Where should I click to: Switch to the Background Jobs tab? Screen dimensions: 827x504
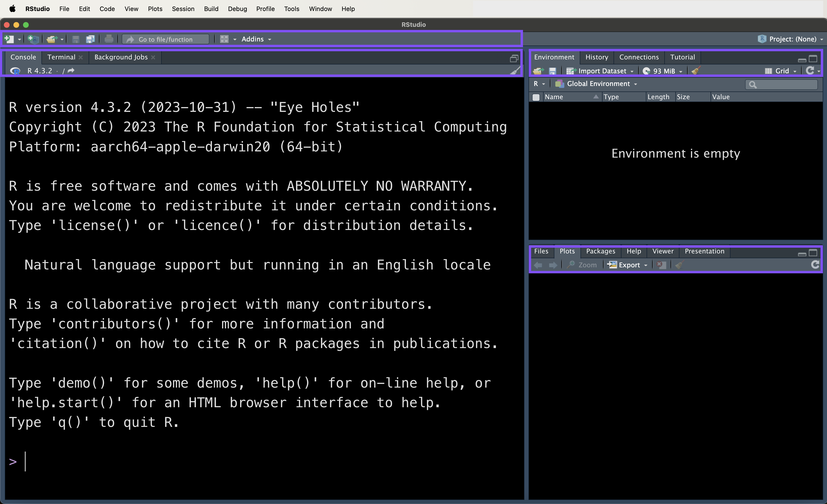tap(121, 57)
